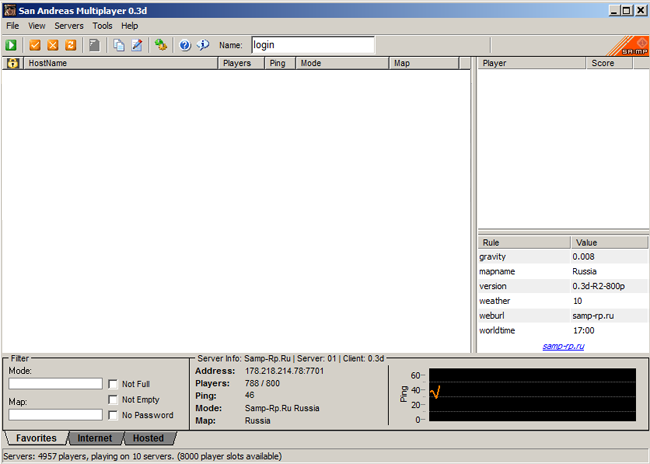Click the Mode filter text field

tap(56, 384)
